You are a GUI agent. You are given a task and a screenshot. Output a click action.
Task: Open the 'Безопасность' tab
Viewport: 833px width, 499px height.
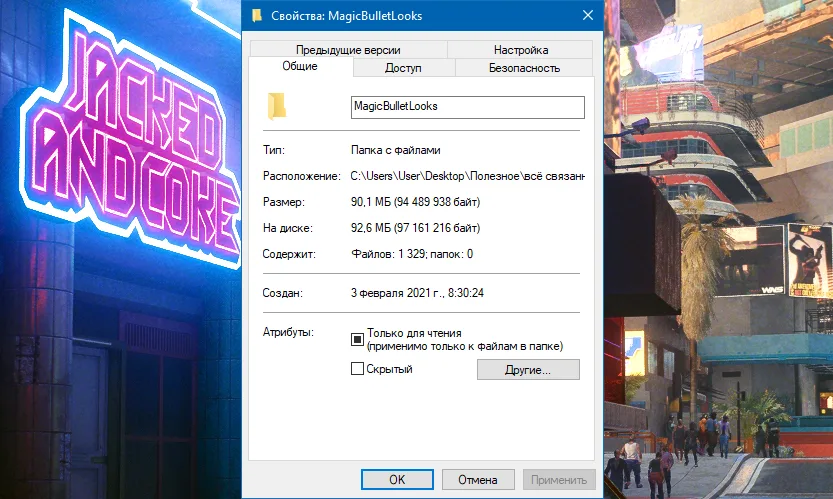click(x=524, y=68)
